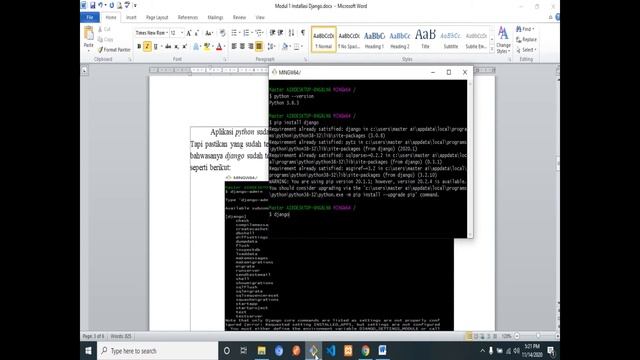Toggle Italic formatting

pyautogui.click(x=147, y=47)
